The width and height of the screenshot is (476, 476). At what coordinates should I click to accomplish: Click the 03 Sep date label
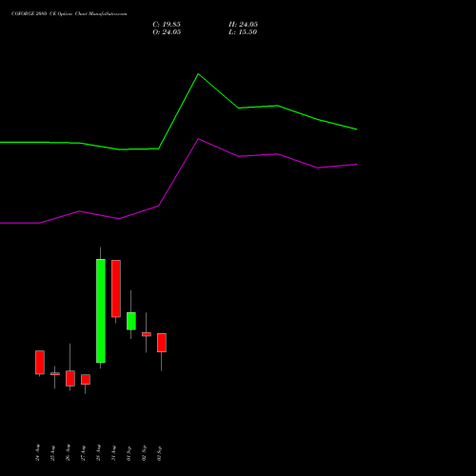pos(159,453)
